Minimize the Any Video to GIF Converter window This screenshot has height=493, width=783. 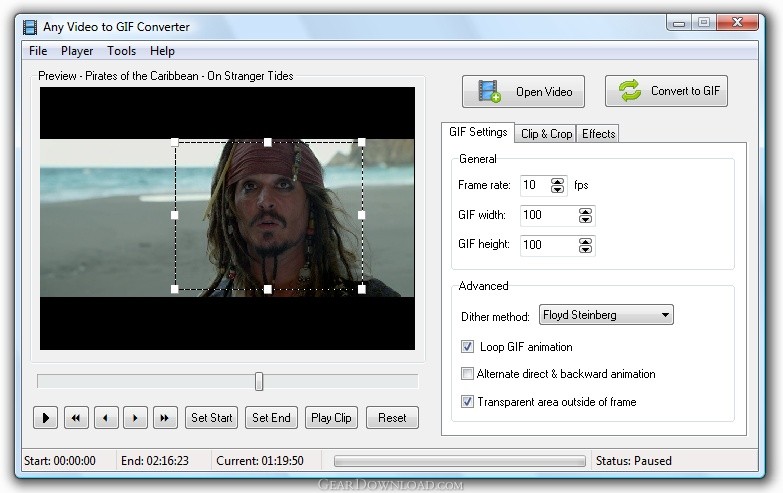tap(679, 22)
